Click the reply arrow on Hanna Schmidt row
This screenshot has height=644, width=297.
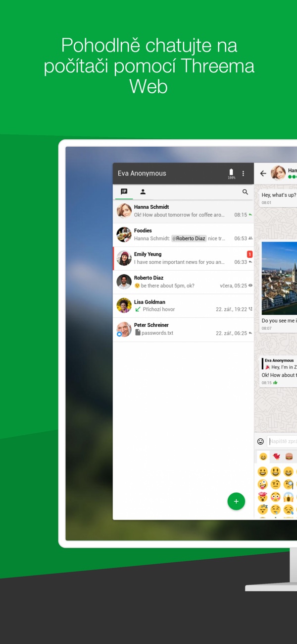tap(250, 215)
